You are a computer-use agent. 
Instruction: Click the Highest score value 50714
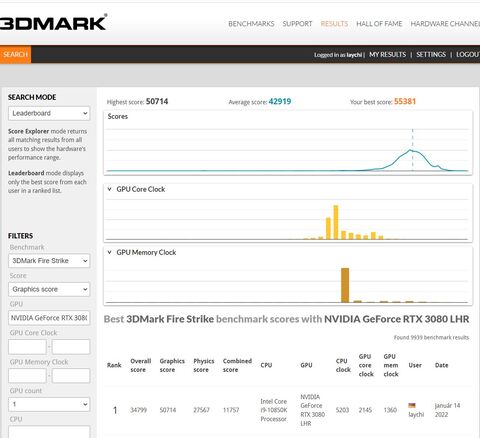pos(157,101)
